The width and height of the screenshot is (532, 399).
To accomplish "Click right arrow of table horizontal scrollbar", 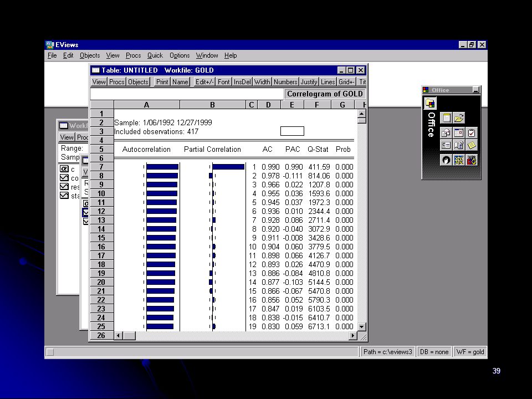I will click(x=353, y=336).
